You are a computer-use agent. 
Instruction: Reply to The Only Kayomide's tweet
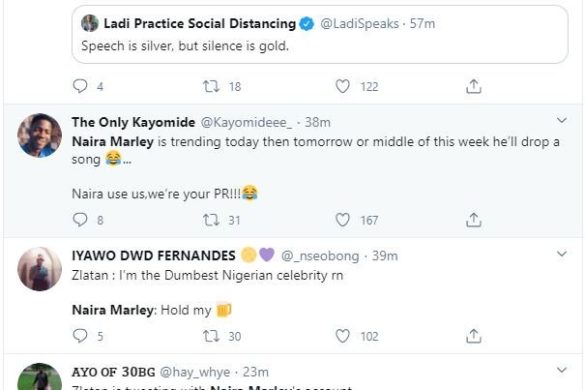[x=80, y=220]
